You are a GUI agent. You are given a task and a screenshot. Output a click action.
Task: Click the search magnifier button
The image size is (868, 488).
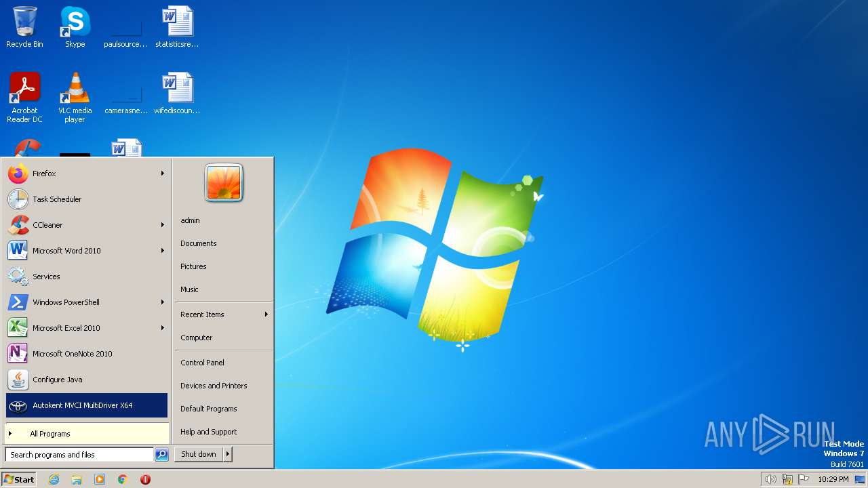pos(161,455)
